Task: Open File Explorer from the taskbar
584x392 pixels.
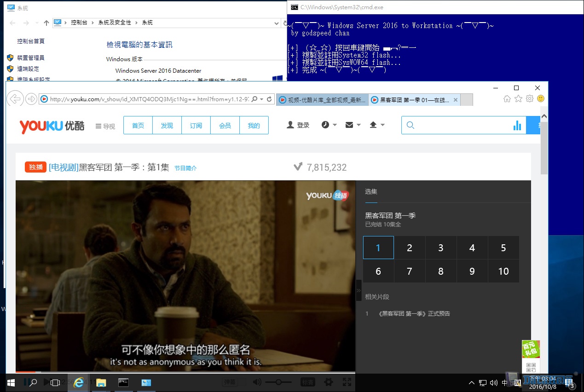Action: point(101,382)
